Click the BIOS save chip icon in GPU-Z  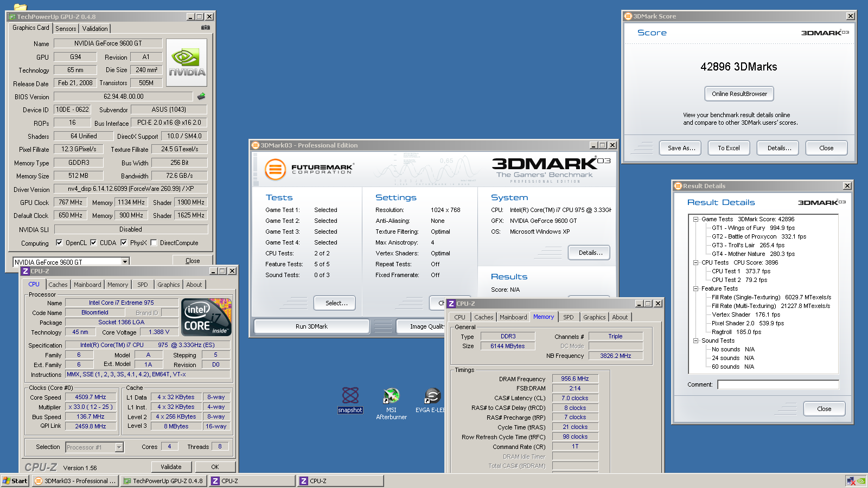[201, 97]
